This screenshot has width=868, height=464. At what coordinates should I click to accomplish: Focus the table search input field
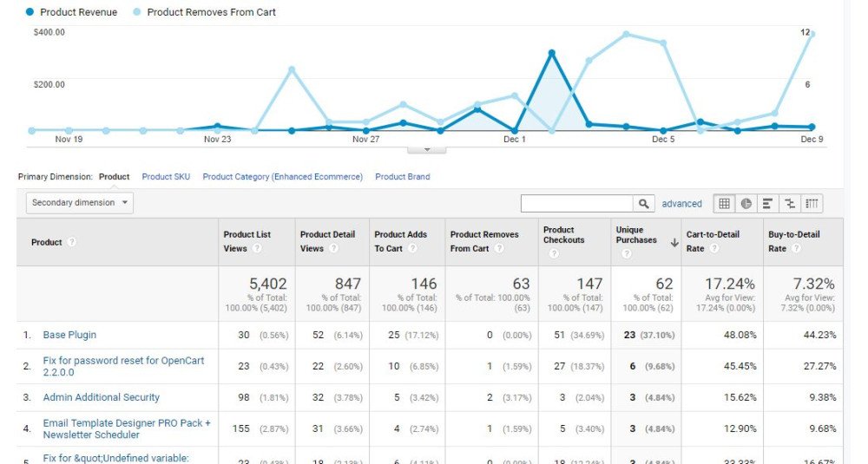577,204
